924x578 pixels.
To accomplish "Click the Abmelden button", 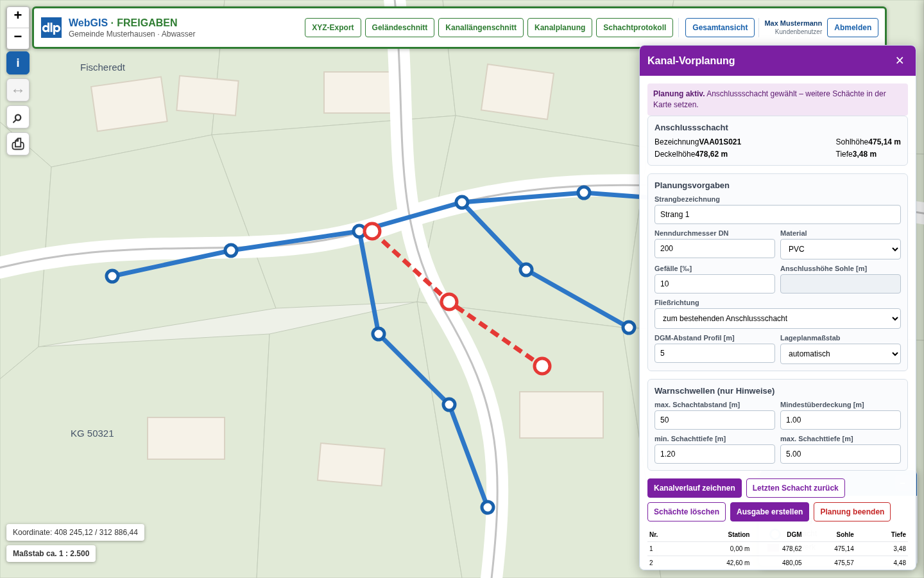I will point(853,28).
